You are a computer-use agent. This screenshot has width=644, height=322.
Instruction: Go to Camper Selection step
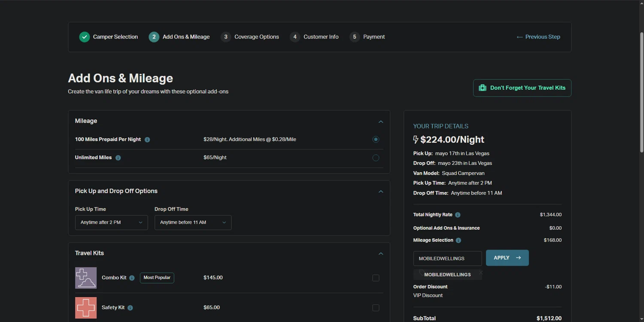[109, 37]
